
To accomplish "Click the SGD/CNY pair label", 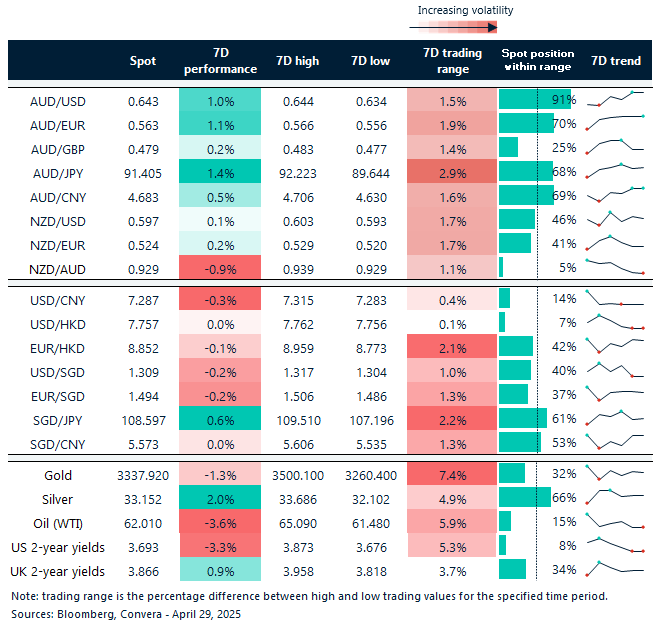I will [58, 444].
